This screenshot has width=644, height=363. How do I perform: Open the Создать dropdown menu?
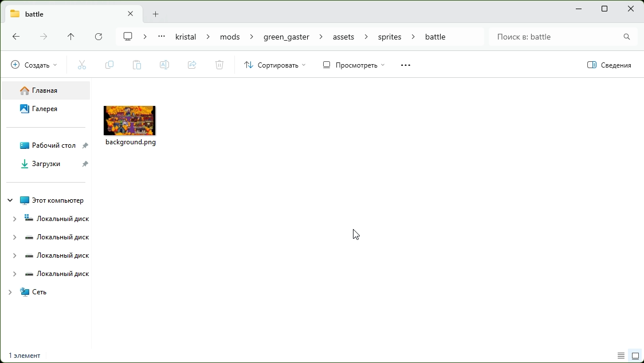[34, 65]
